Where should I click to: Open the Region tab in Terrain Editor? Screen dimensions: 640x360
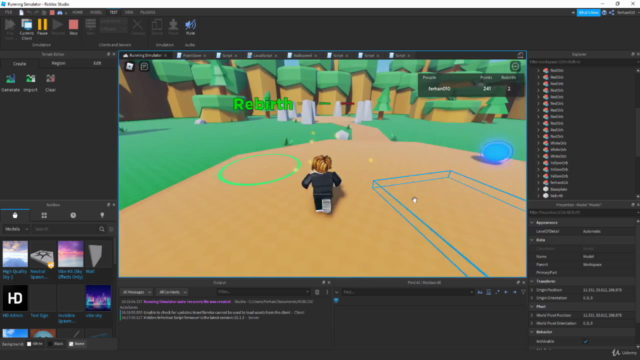[x=58, y=63]
